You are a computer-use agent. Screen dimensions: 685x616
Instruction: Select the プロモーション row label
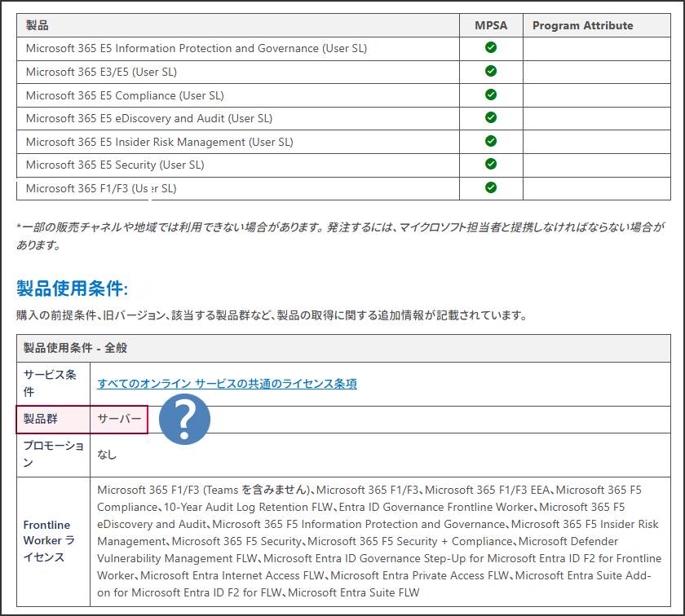53,454
